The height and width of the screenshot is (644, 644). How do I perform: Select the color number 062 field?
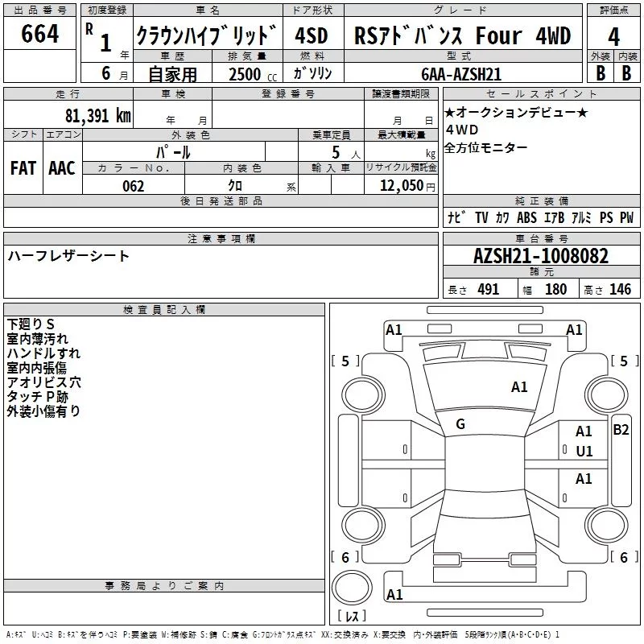[134, 185]
